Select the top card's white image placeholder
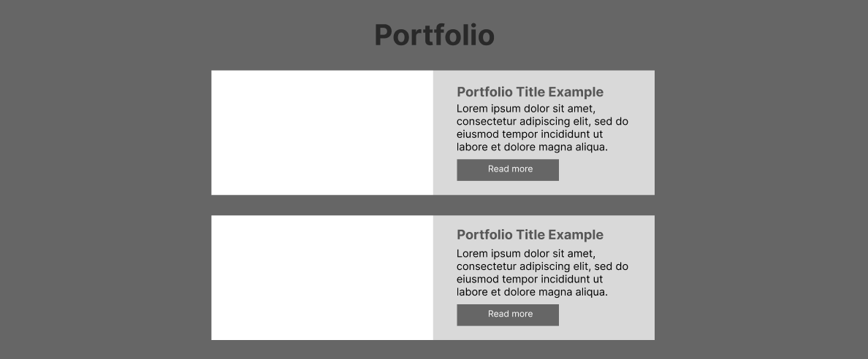This screenshot has height=359, width=868. [x=322, y=133]
